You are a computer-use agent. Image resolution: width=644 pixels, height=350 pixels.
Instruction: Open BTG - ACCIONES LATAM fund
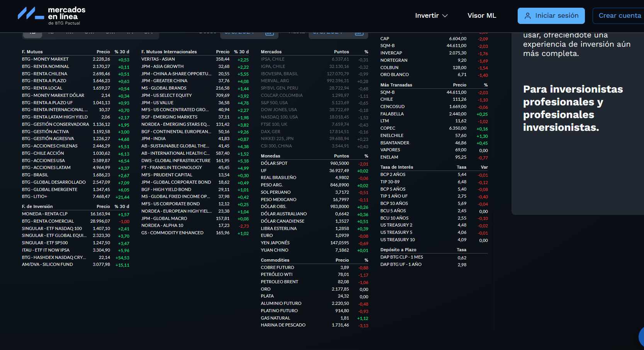click(x=76, y=167)
